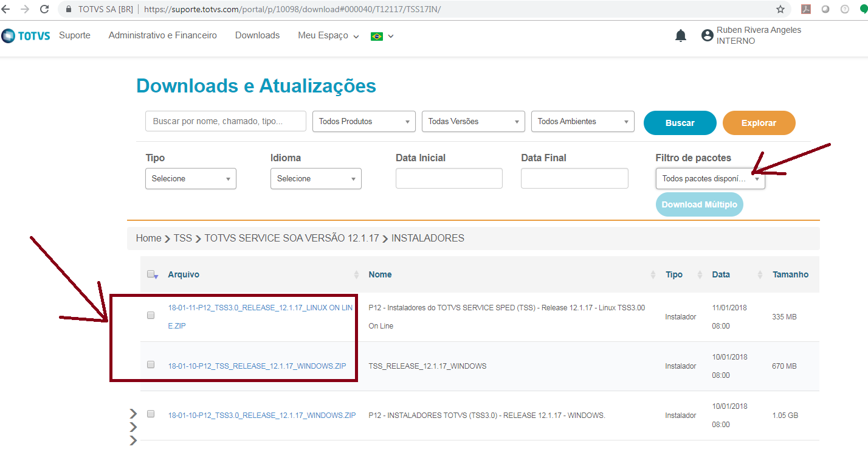Click the browser reload icon
This screenshot has height=449, width=868.
[44, 9]
